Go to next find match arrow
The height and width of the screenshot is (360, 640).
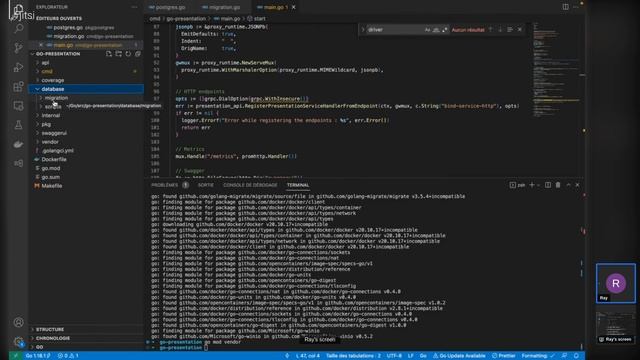500,30
